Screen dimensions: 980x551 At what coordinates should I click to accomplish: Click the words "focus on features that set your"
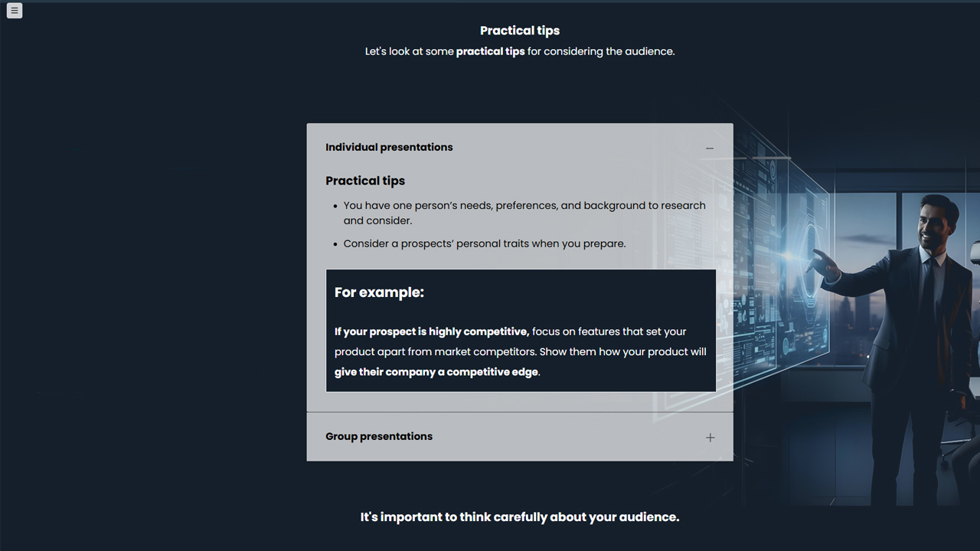point(609,331)
